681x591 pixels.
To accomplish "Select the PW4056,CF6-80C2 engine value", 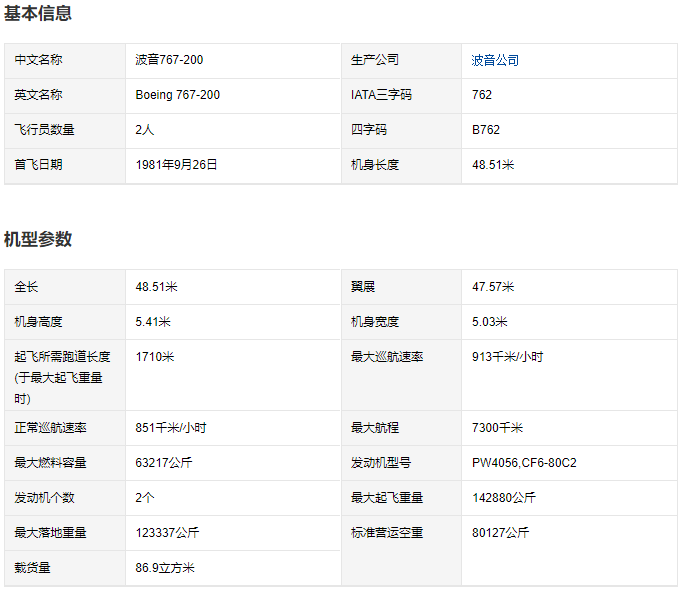I will tap(524, 462).
